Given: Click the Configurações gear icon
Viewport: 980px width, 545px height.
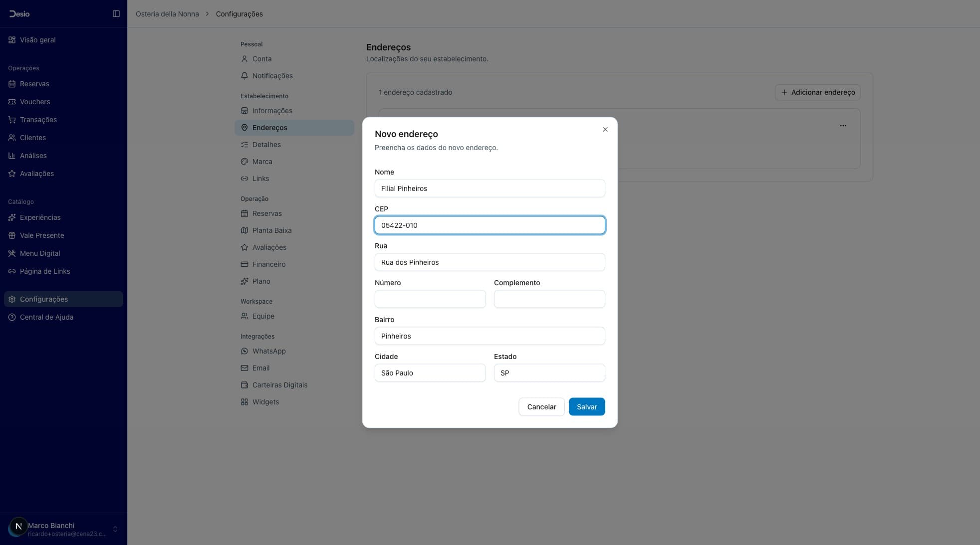Looking at the screenshot, I should pyautogui.click(x=12, y=299).
